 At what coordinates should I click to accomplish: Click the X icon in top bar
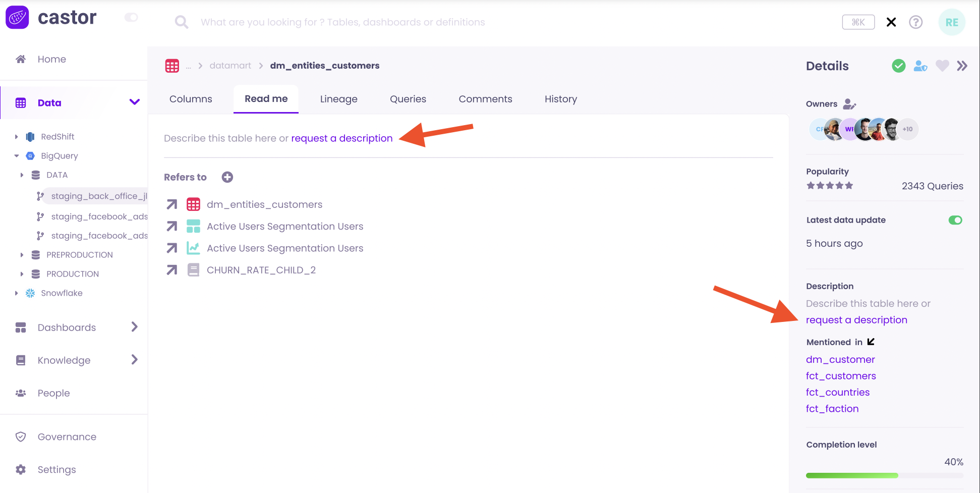click(x=891, y=22)
